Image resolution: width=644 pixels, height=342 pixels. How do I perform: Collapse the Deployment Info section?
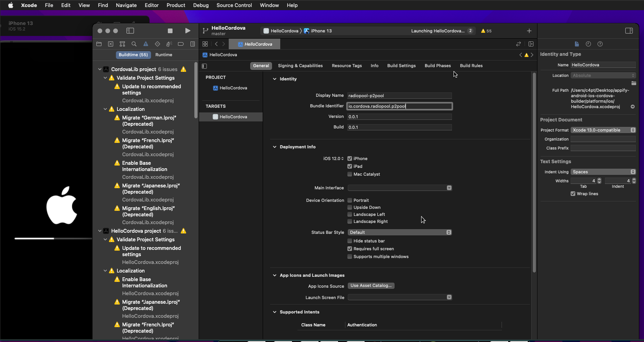coord(274,147)
